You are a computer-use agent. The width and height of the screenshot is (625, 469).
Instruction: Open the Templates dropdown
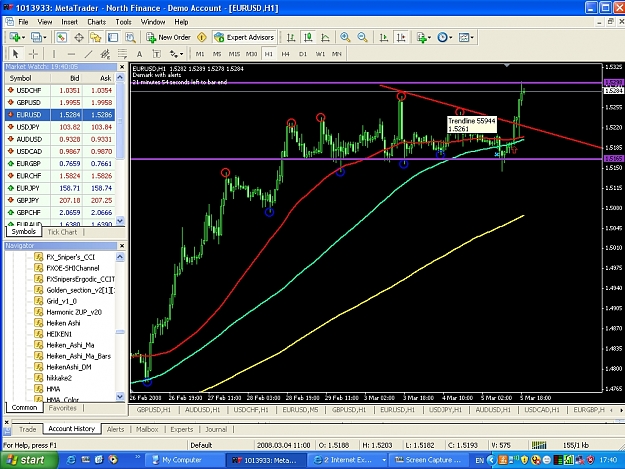point(466,37)
